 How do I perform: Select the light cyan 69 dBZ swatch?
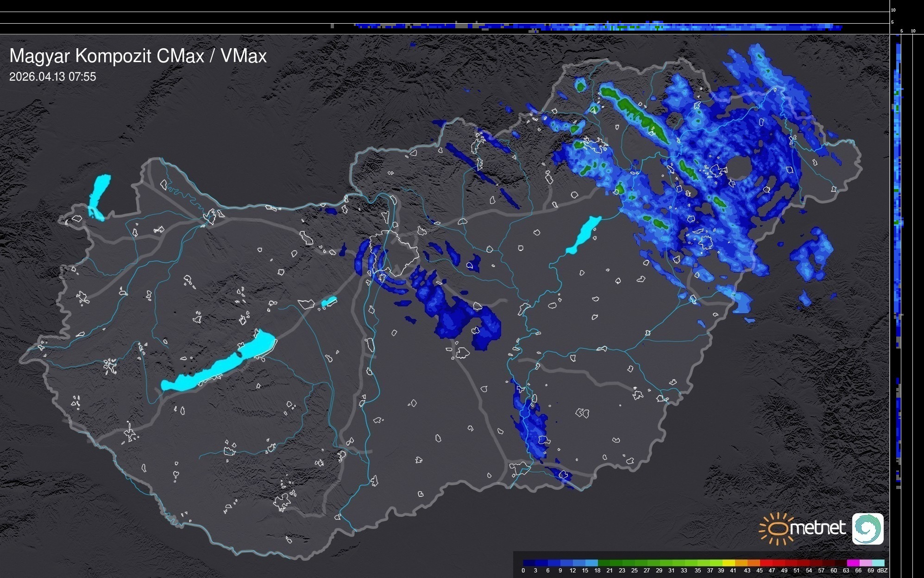pyautogui.click(x=878, y=563)
